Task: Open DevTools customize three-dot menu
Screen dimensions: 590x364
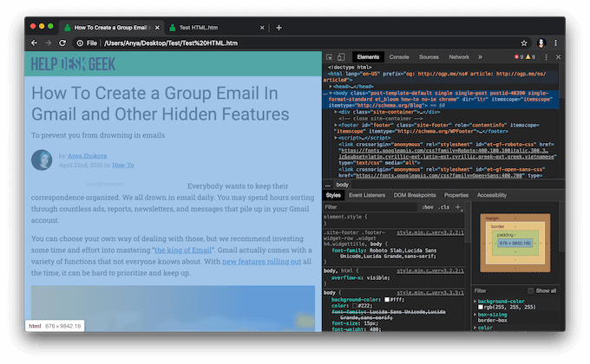Action: (545, 56)
